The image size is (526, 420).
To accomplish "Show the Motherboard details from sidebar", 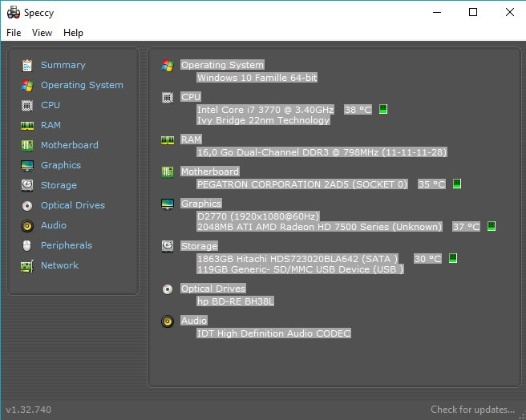I will point(70,145).
